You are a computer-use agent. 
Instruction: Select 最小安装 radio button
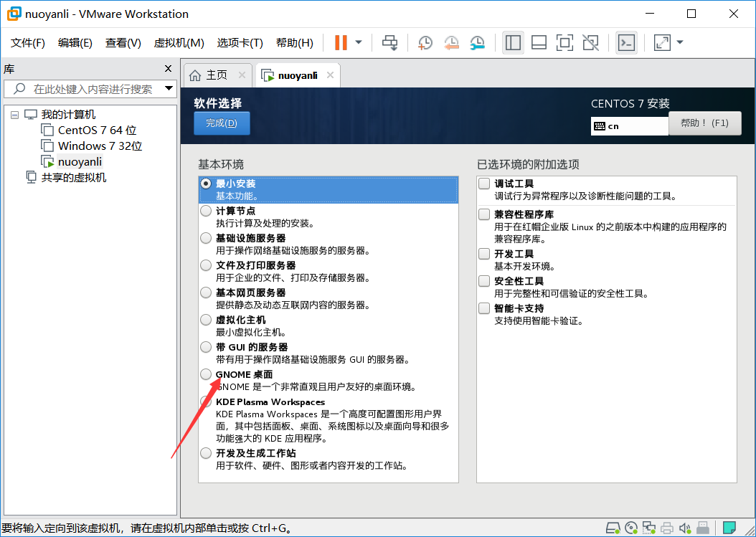[x=206, y=184]
